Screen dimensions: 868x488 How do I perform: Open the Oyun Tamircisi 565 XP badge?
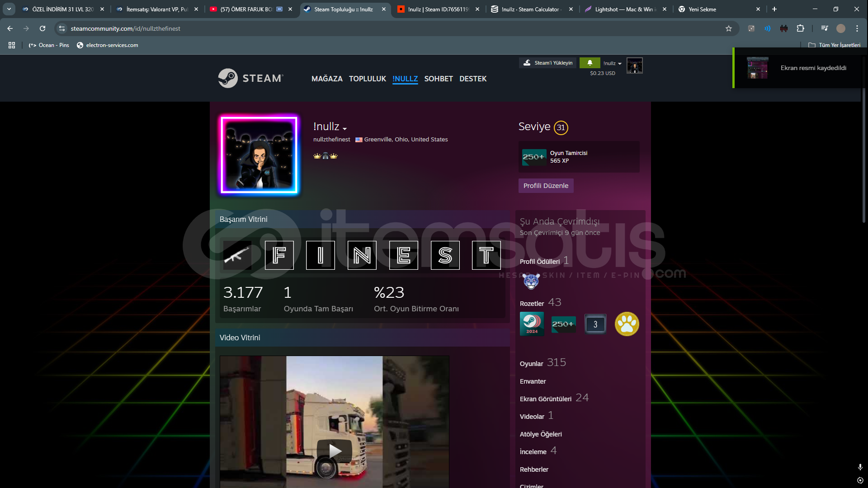(x=579, y=157)
